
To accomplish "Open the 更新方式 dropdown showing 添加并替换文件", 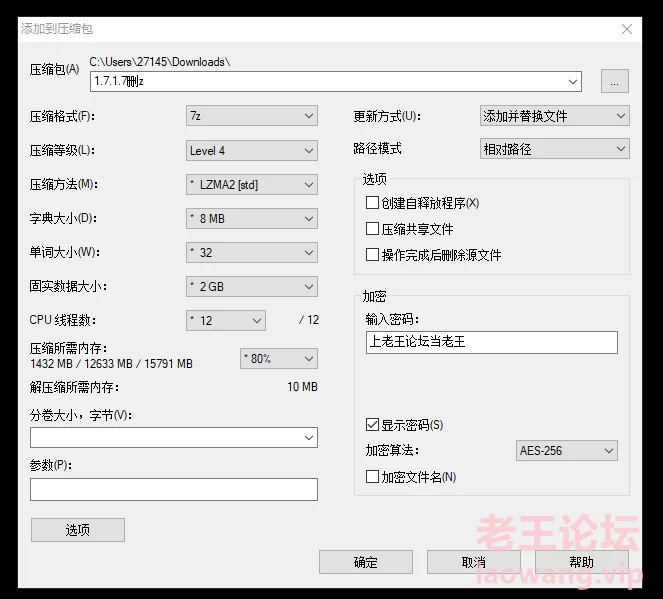I will [x=555, y=116].
